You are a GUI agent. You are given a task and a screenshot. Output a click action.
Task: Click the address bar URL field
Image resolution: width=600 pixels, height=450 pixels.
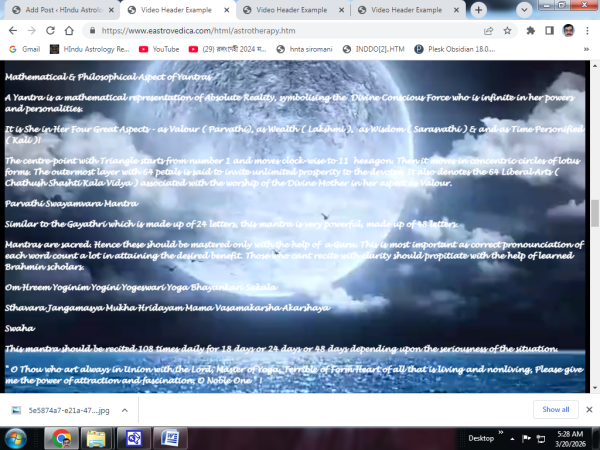tap(280, 31)
